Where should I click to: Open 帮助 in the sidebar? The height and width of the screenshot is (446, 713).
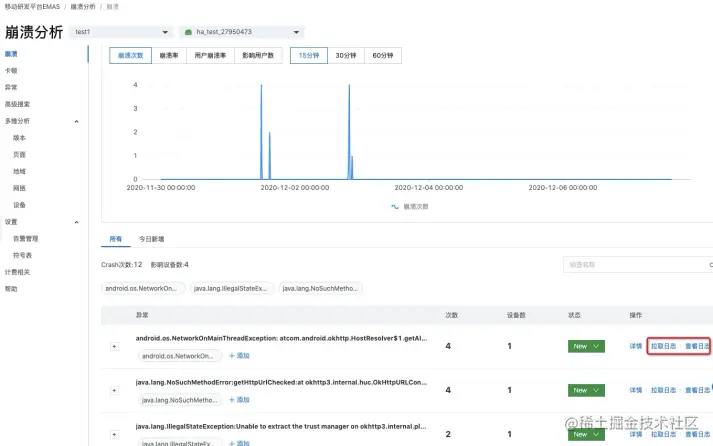(x=11, y=289)
